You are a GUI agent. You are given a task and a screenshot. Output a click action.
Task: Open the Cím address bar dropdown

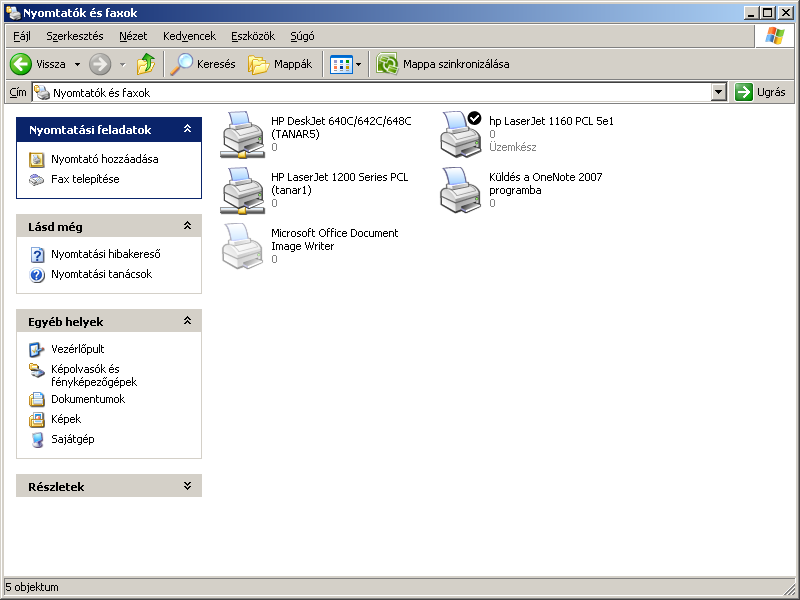click(719, 92)
